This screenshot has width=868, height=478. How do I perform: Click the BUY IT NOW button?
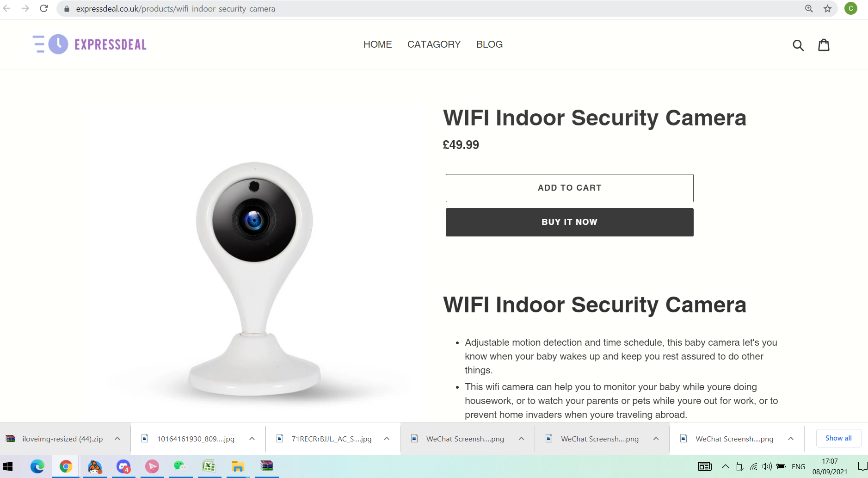coord(569,222)
